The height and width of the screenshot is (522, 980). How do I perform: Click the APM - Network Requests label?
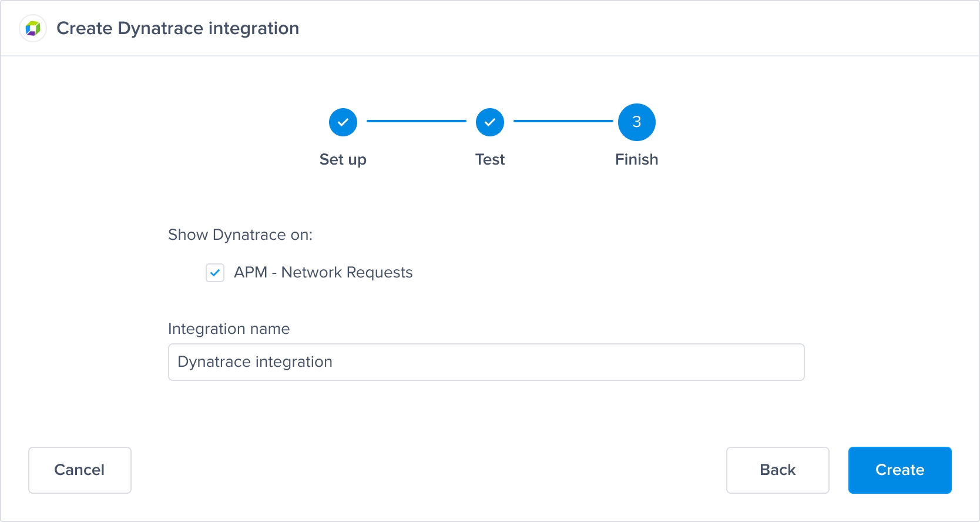tap(323, 273)
